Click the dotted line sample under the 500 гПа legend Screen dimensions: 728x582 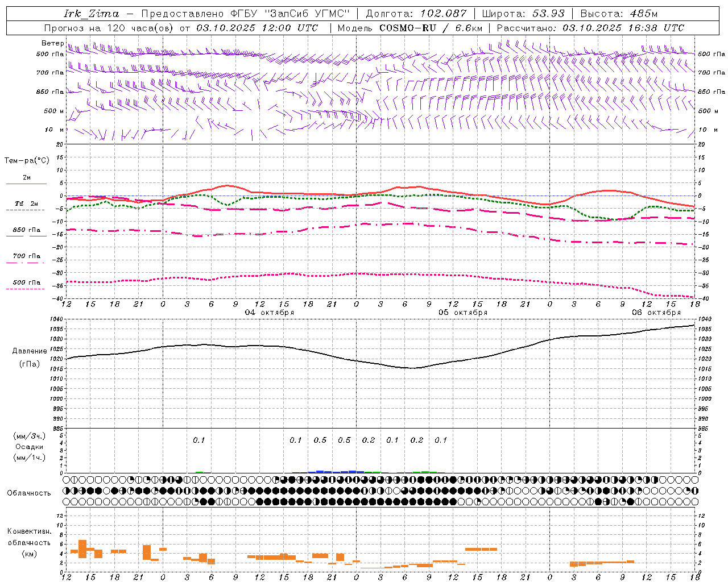pyautogui.click(x=25, y=289)
